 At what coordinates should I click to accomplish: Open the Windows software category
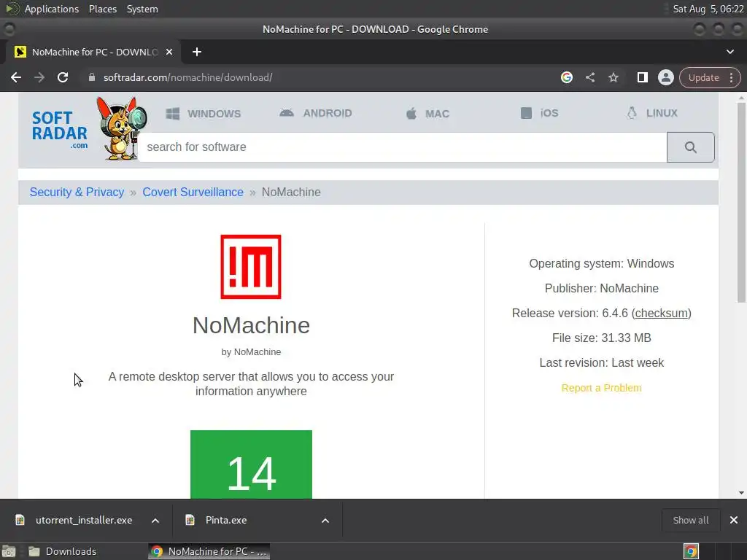(204, 114)
